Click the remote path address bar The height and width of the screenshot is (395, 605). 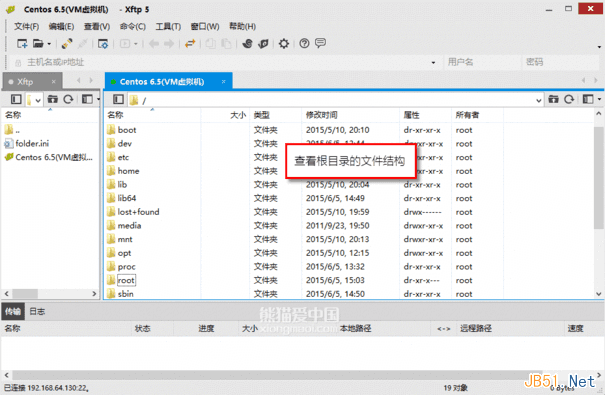pyautogui.click(x=335, y=100)
